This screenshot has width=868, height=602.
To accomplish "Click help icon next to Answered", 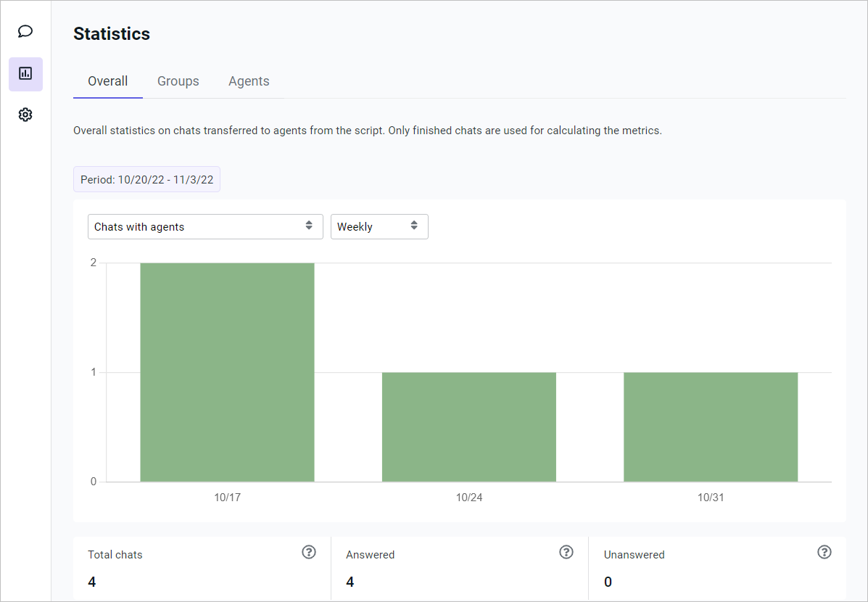I will coord(566,553).
